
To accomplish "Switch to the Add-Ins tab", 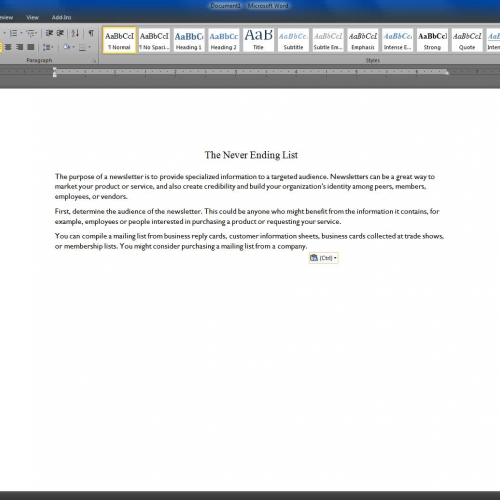I will (61, 17).
